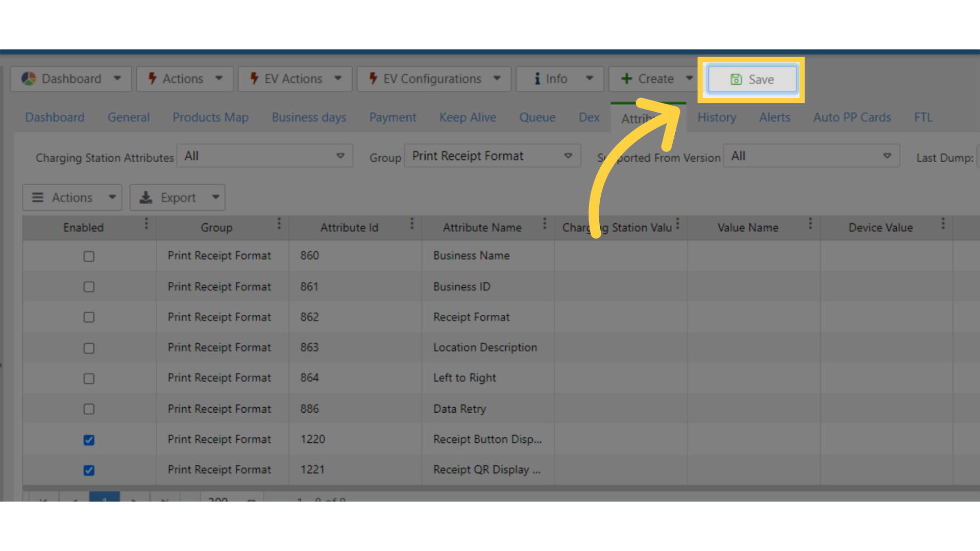The width and height of the screenshot is (980, 551).
Task: Open the Alerts tab
Action: tap(774, 117)
